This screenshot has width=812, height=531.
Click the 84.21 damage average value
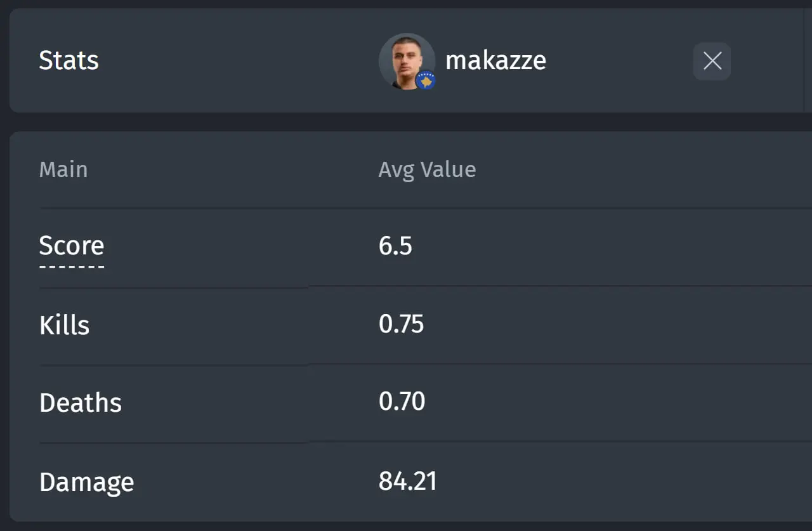pyautogui.click(x=408, y=481)
